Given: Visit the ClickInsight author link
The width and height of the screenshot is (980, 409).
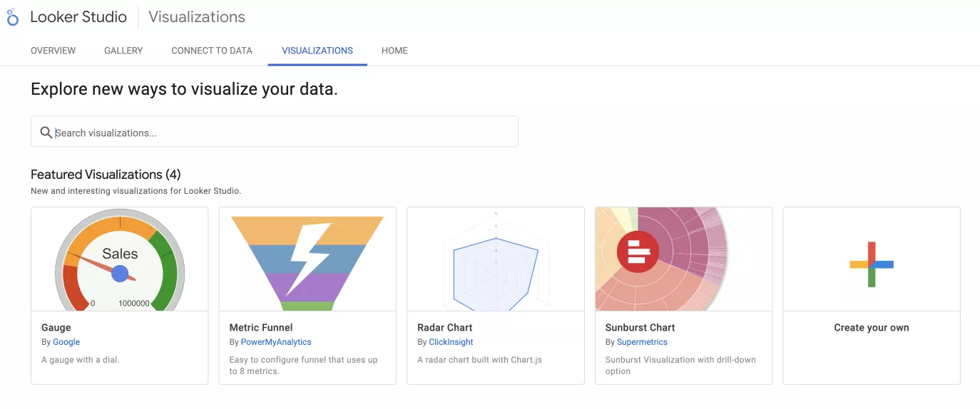Looking at the screenshot, I should click(451, 342).
